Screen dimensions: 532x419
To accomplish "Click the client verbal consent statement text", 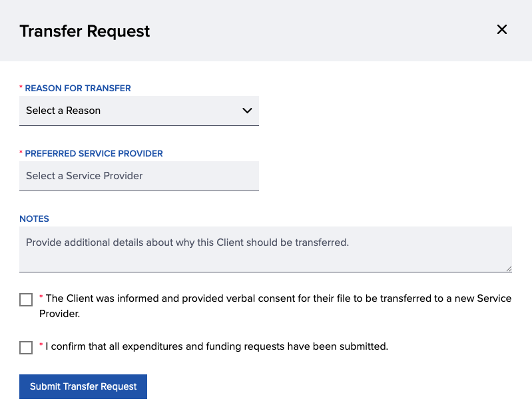I will (x=275, y=306).
